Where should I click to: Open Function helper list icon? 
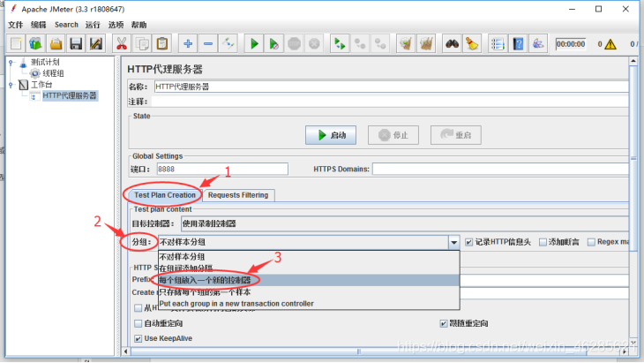point(498,43)
